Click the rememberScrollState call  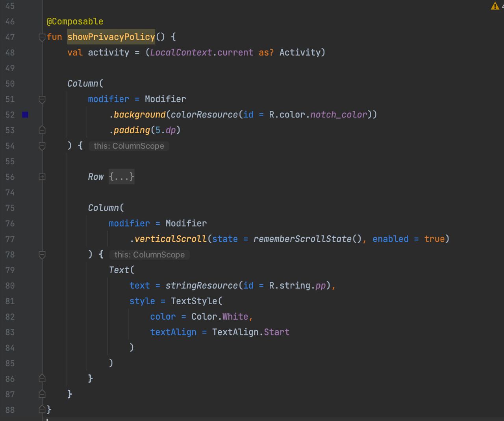[302, 239]
